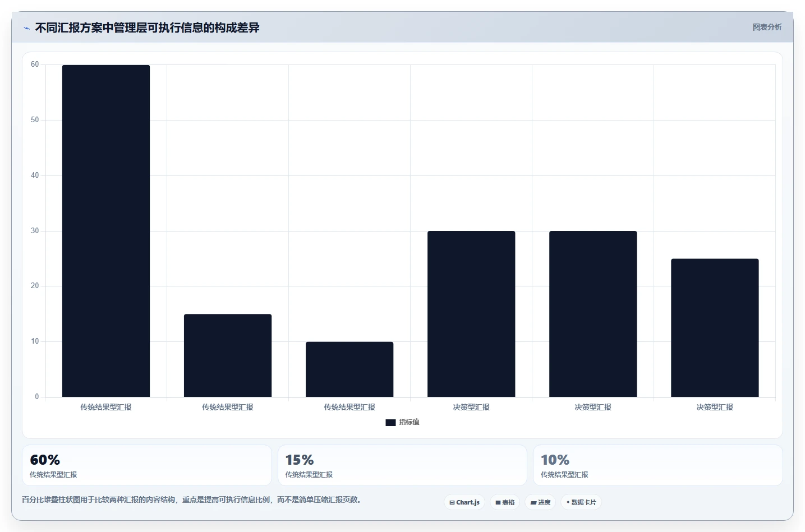Open the 60% stat card

[147, 465]
